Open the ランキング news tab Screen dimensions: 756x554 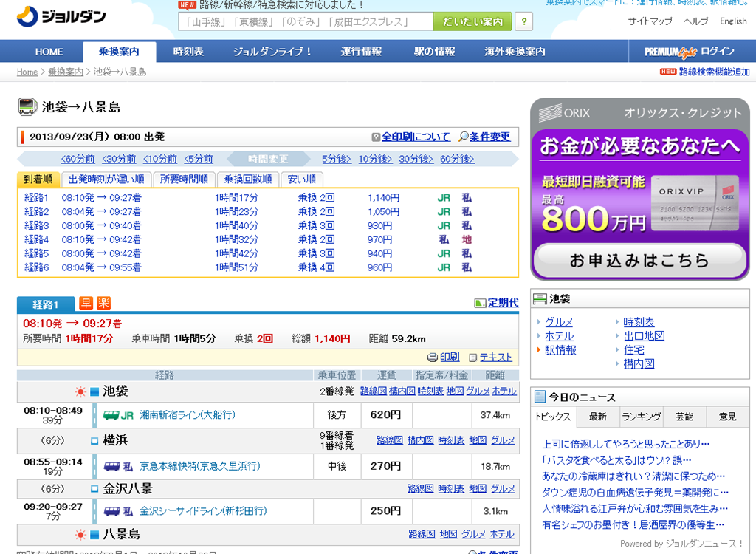point(641,417)
